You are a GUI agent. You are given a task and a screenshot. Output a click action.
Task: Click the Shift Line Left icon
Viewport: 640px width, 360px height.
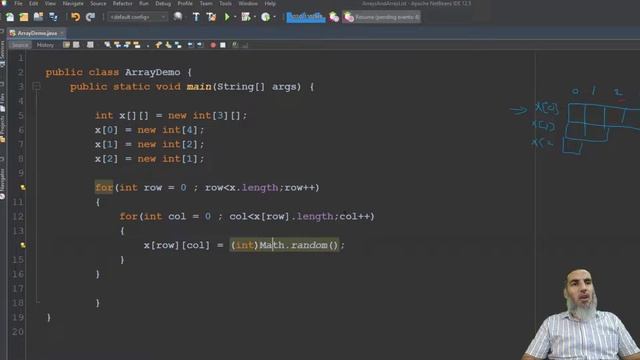coord(191,45)
